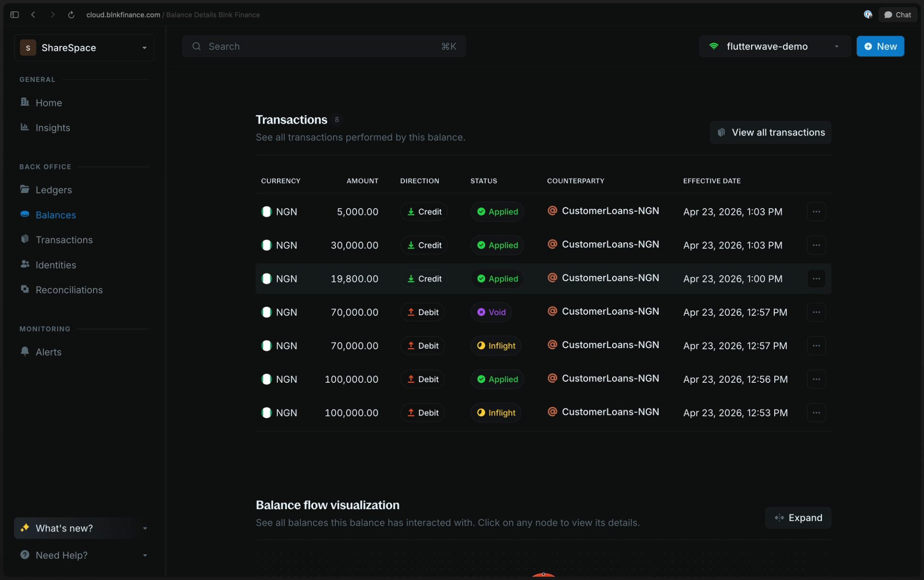The image size is (924, 580).
Task: Expand the balance flow visualization
Action: click(798, 518)
